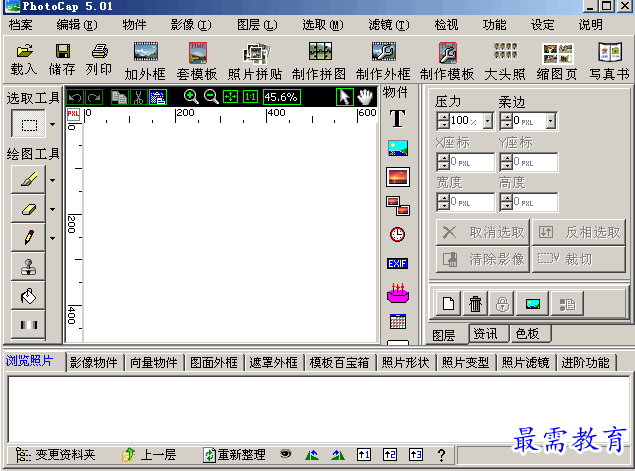Click the redo arrow icon

(94, 97)
